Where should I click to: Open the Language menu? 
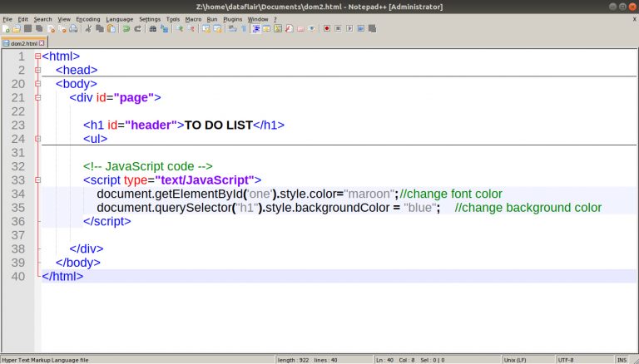click(x=120, y=19)
